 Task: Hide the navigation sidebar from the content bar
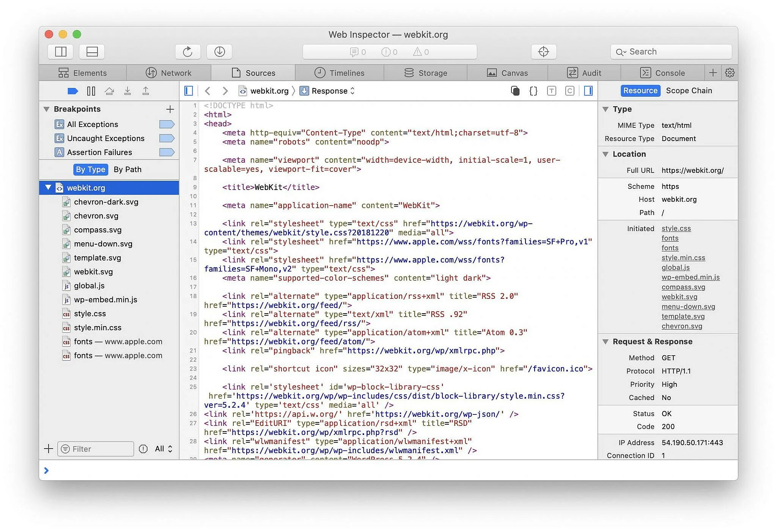coord(189,91)
